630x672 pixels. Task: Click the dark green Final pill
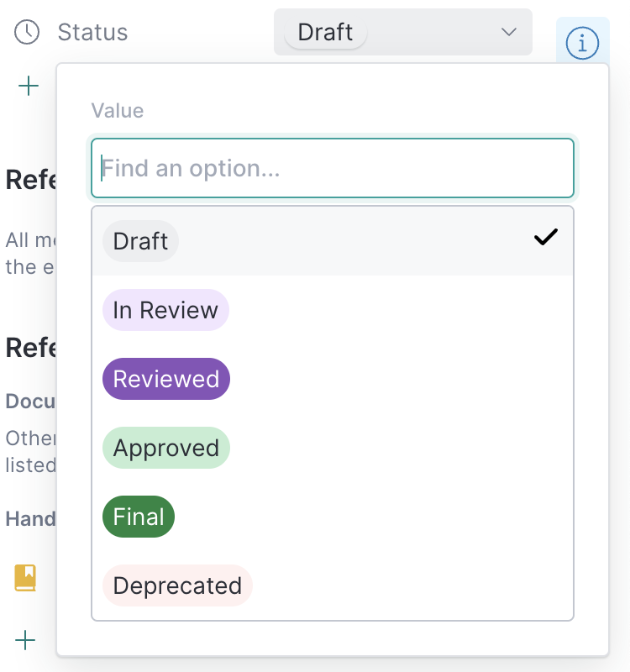point(139,517)
